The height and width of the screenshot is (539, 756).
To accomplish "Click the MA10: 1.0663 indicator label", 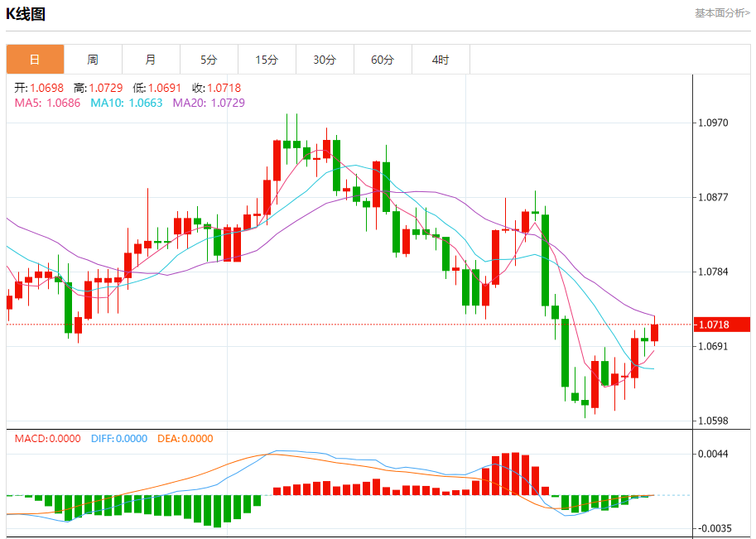I will pos(127,103).
